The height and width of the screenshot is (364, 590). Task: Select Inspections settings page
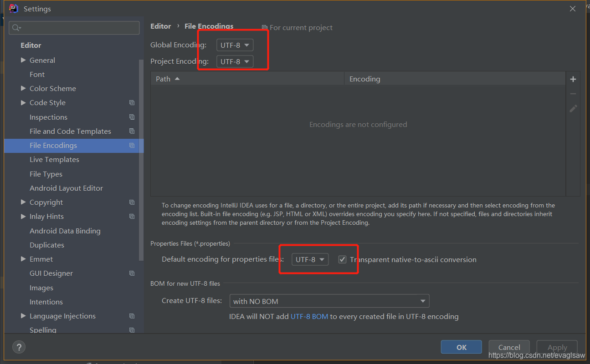click(48, 117)
